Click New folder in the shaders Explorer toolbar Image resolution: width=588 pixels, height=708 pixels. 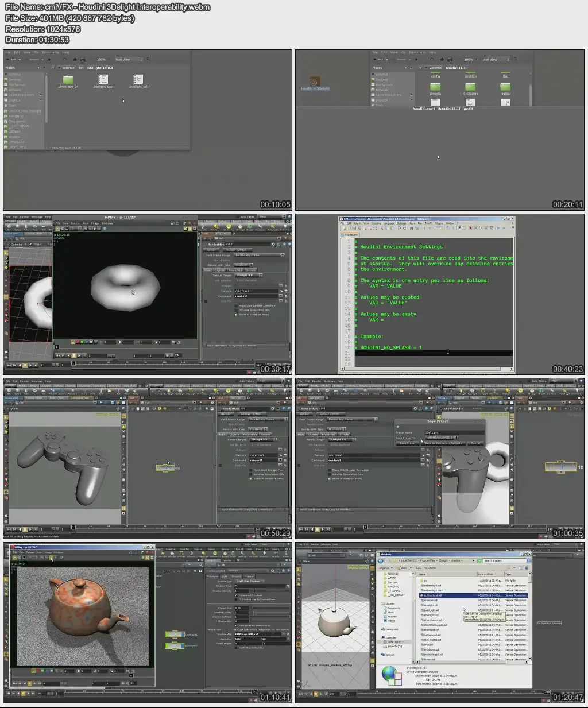[431, 568]
